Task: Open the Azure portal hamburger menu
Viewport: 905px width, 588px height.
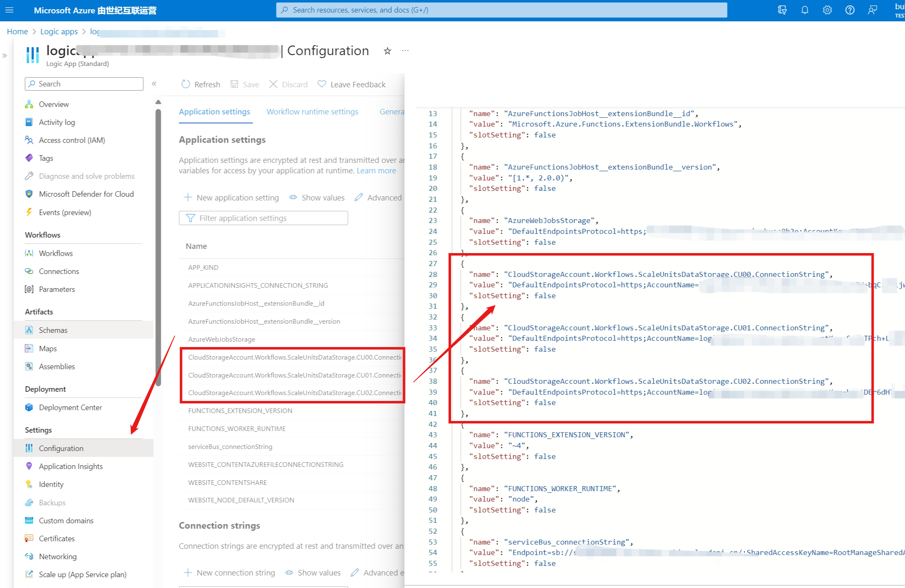Action: pyautogui.click(x=9, y=10)
